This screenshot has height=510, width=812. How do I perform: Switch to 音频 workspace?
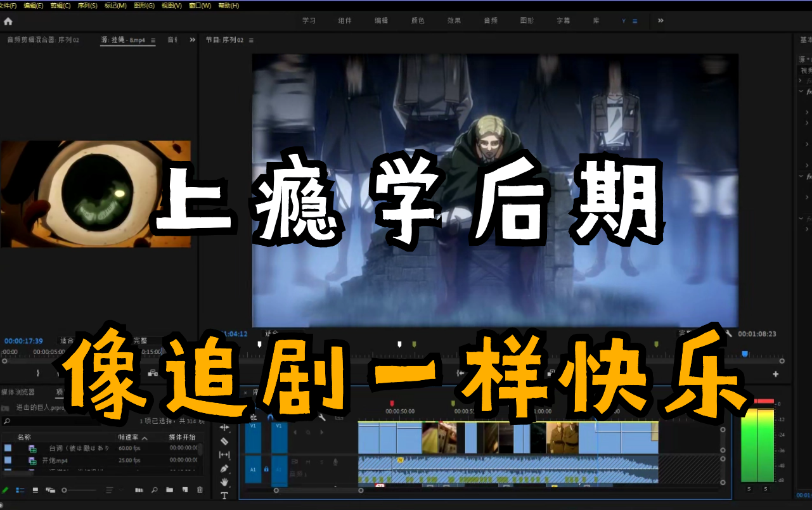tap(491, 20)
